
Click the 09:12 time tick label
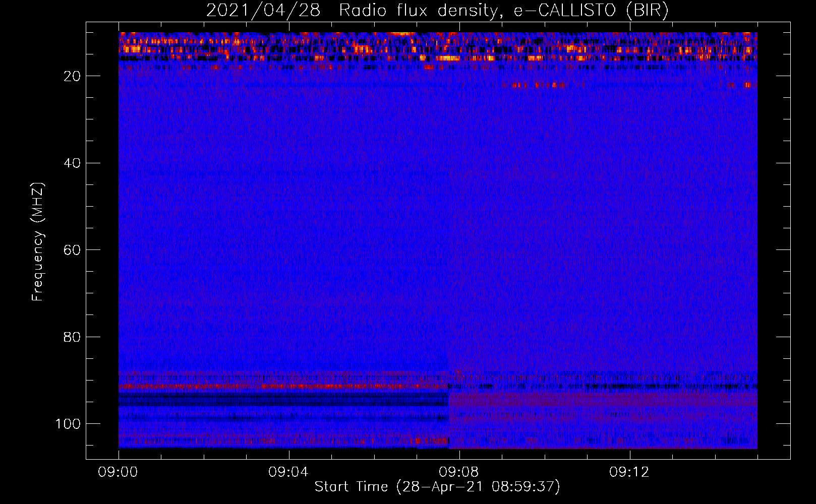pos(629,472)
